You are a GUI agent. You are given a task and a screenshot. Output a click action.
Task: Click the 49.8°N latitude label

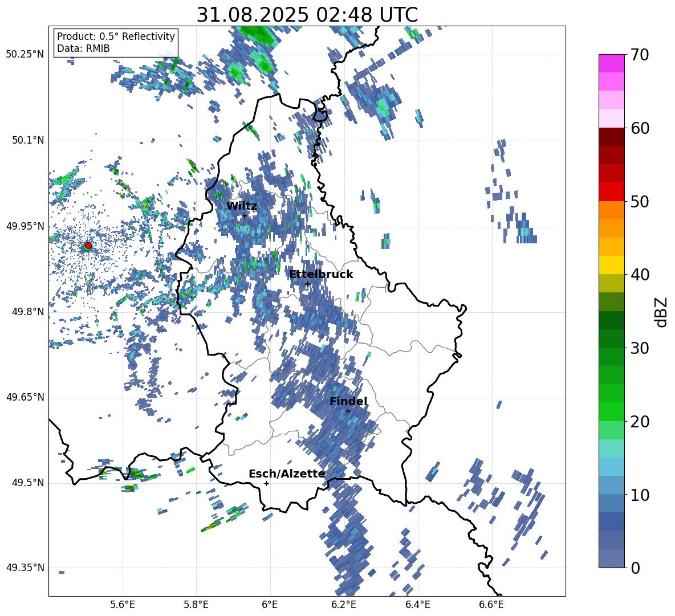click(27, 312)
